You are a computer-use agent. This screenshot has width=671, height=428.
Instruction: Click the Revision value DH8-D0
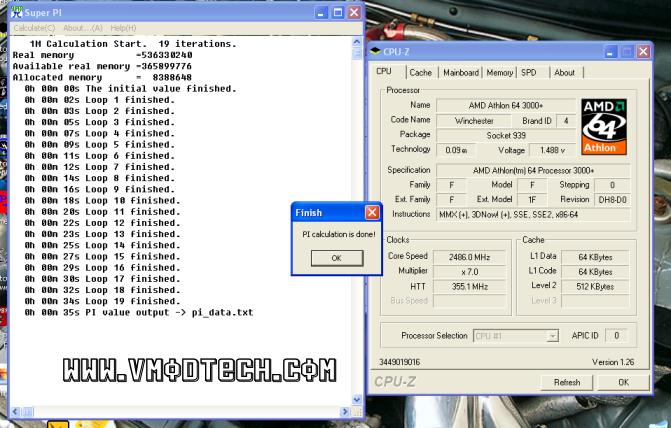[612, 200]
